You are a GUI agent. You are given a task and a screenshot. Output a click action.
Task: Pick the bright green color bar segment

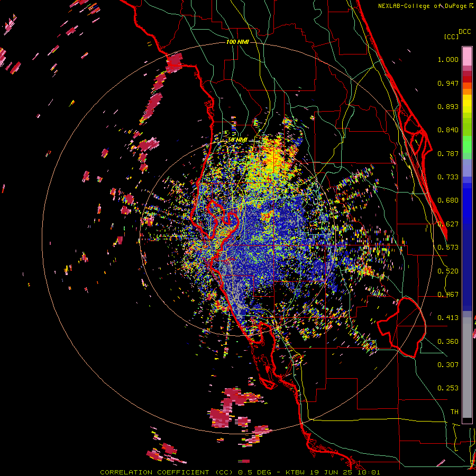point(467,145)
